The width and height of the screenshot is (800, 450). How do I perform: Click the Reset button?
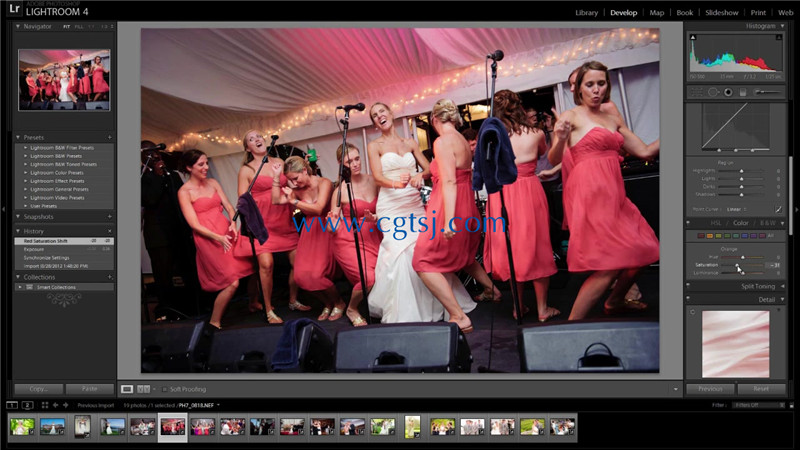[x=761, y=389]
